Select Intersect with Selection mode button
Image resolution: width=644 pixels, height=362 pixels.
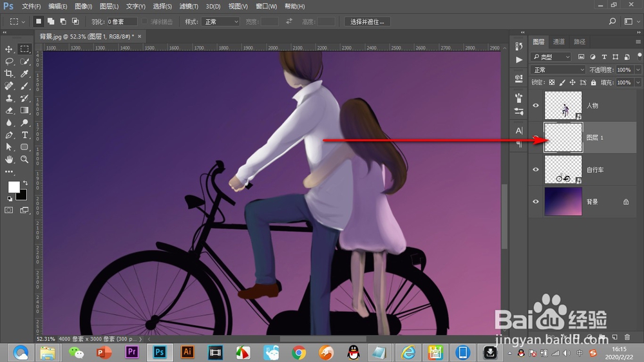75,21
